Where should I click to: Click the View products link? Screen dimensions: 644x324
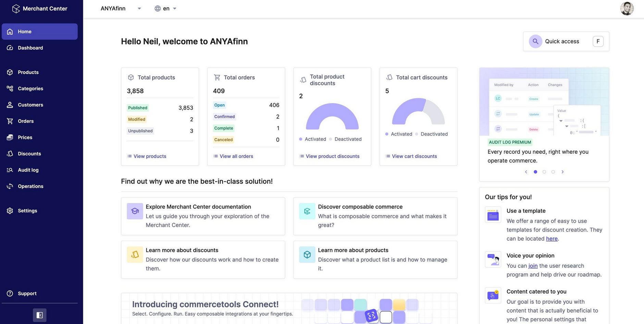(x=147, y=156)
